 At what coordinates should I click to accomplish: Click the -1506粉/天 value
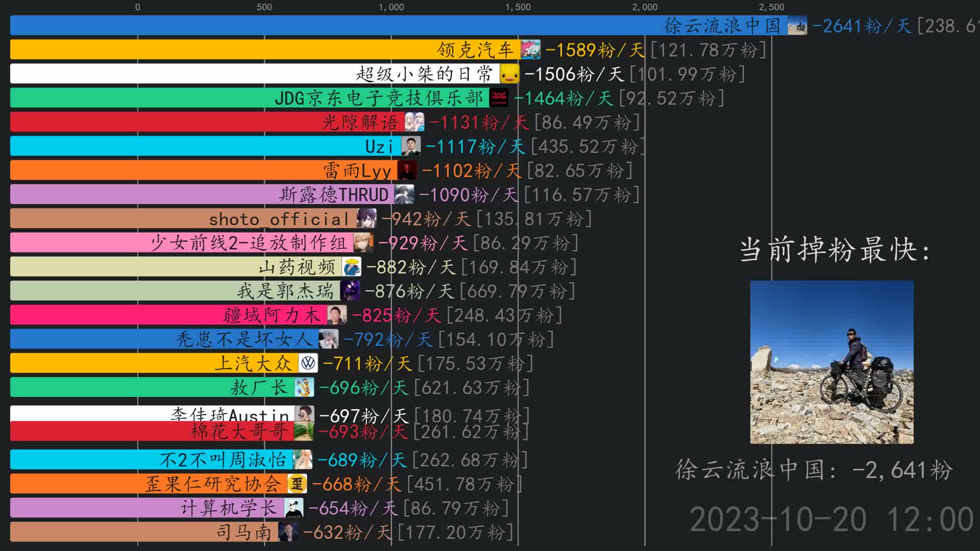574,74
